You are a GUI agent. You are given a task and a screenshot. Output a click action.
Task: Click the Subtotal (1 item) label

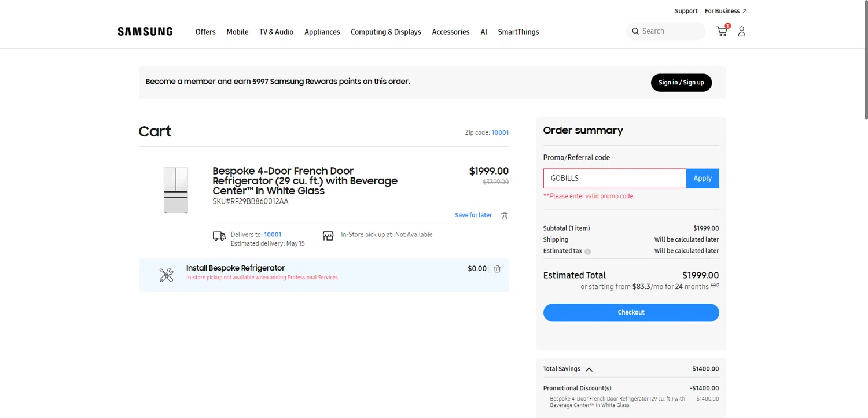click(567, 228)
